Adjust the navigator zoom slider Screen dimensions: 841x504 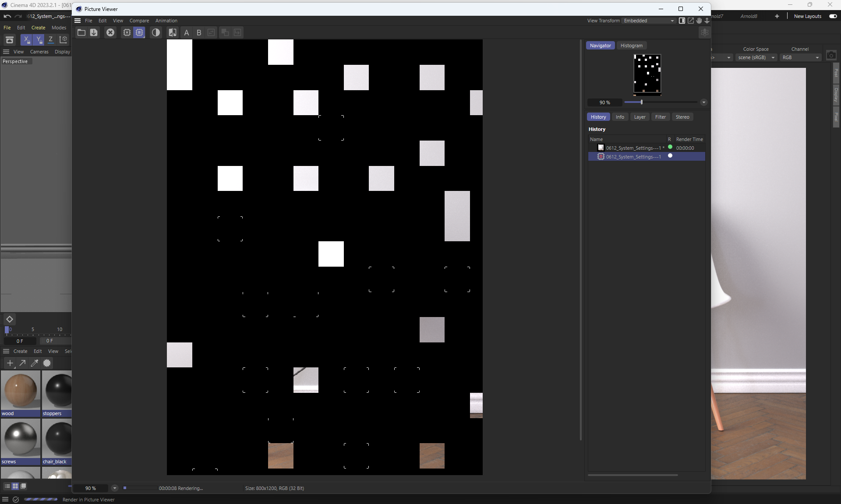pyautogui.click(x=641, y=102)
